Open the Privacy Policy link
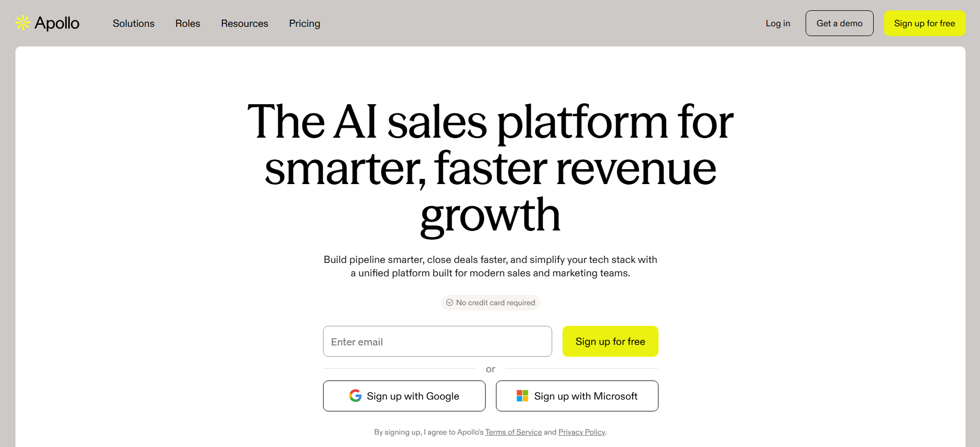Viewport: 980px width, 447px height. [x=582, y=432]
